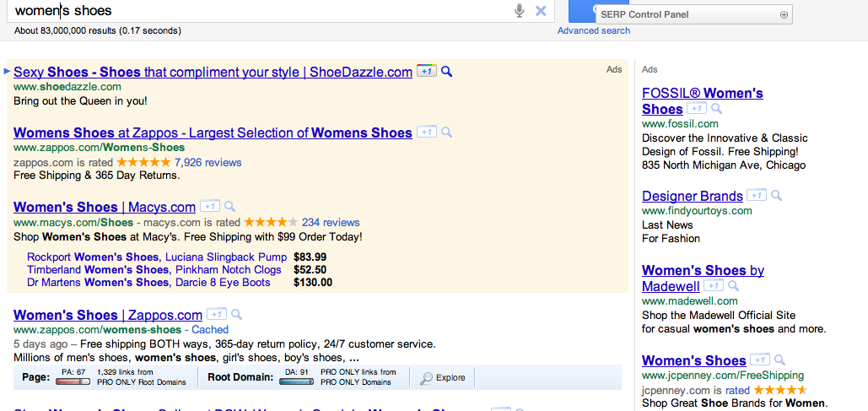Click the Explore magnifier button in SEO bar
Image resolution: width=868 pixels, height=411 pixels.
coord(442,378)
